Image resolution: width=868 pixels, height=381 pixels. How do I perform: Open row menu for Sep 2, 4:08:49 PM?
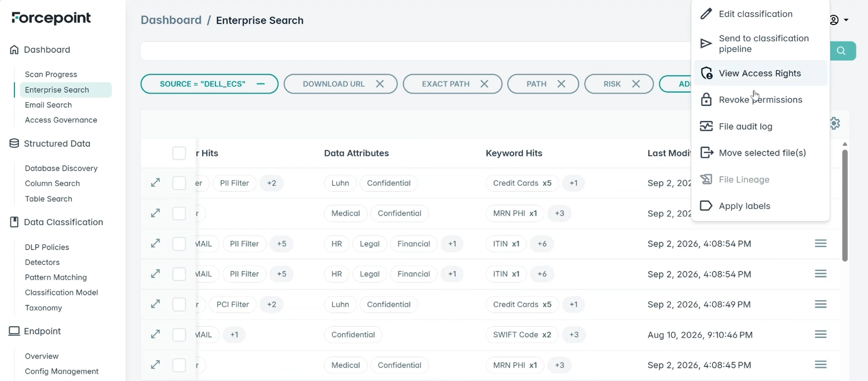821,304
